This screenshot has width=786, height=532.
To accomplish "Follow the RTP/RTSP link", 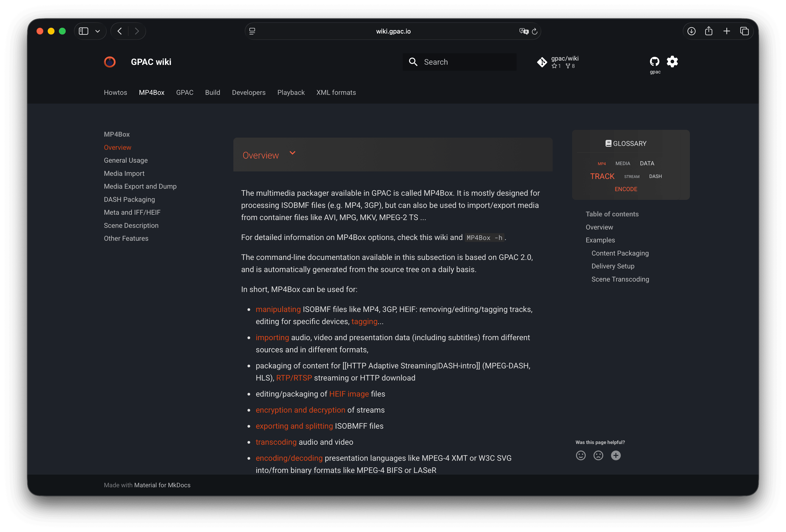I will [294, 378].
